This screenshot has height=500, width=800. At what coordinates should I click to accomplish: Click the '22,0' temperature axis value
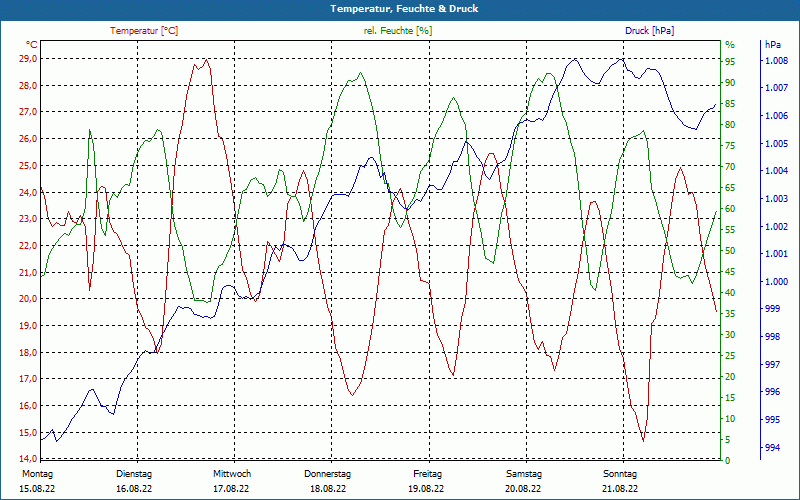point(28,245)
